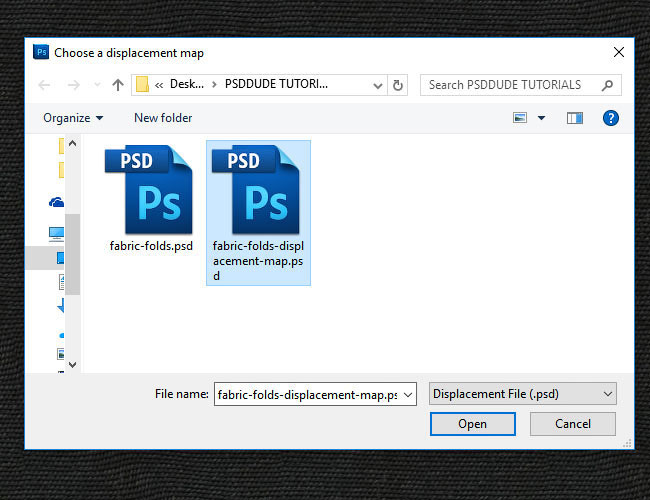Click the fabric-folds-displacement-map.psd file name label
The width and height of the screenshot is (650, 500).
tap(258, 261)
